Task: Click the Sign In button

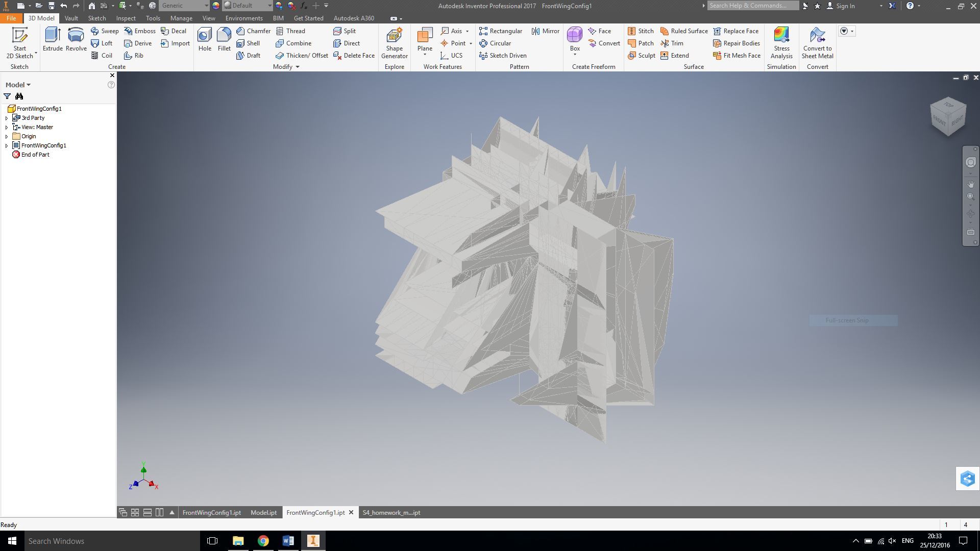Action: pyautogui.click(x=845, y=6)
